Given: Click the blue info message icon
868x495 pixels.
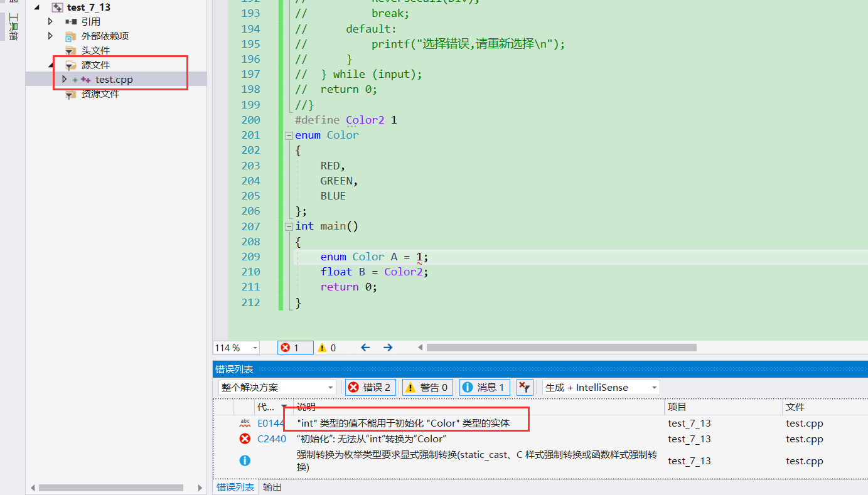Looking at the screenshot, I should click(x=245, y=460).
